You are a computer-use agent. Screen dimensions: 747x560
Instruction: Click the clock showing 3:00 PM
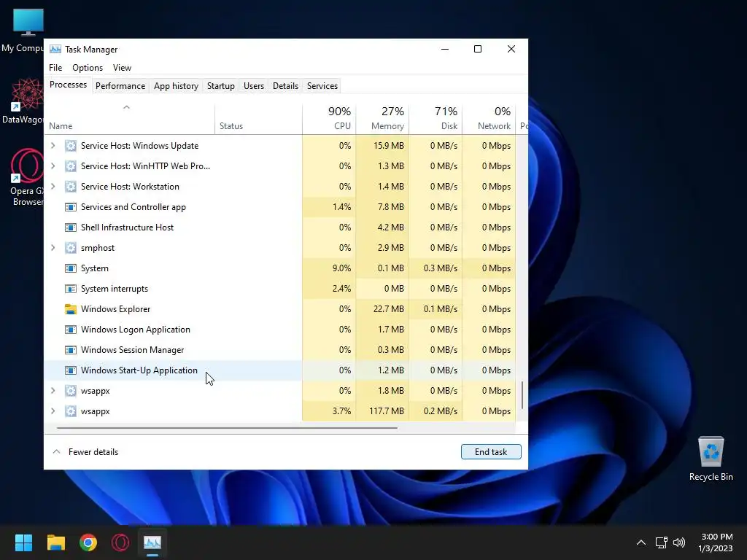(716, 537)
